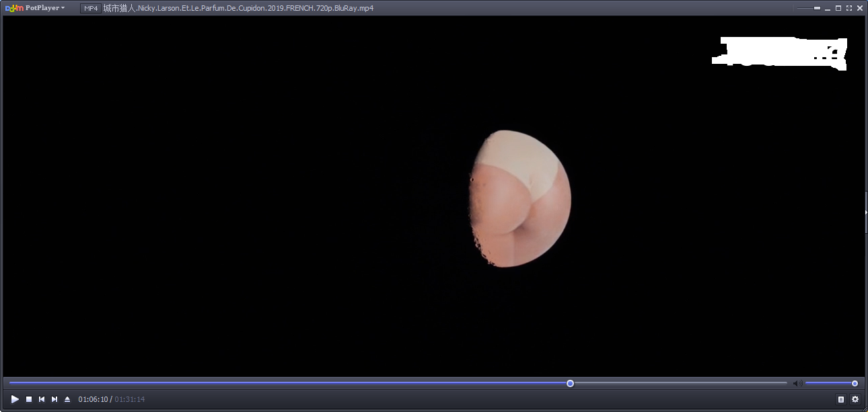
Task: Mute audio using the speaker icon
Action: [797, 383]
